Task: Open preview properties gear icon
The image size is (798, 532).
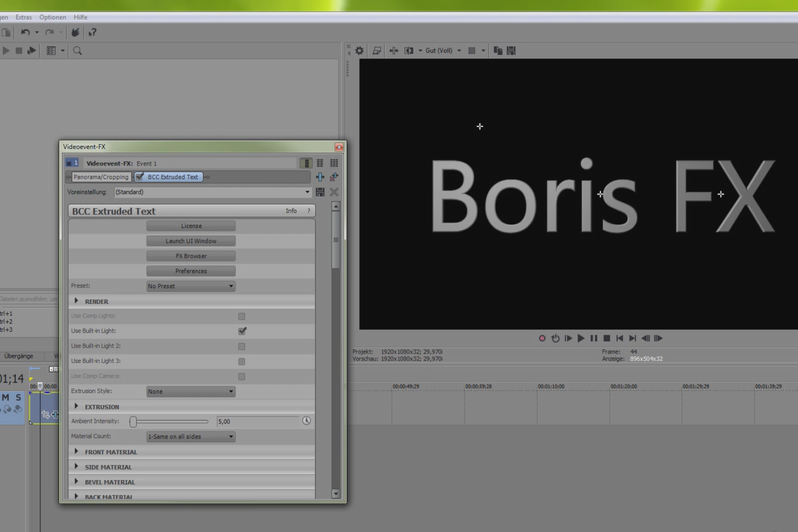Action: coord(360,51)
